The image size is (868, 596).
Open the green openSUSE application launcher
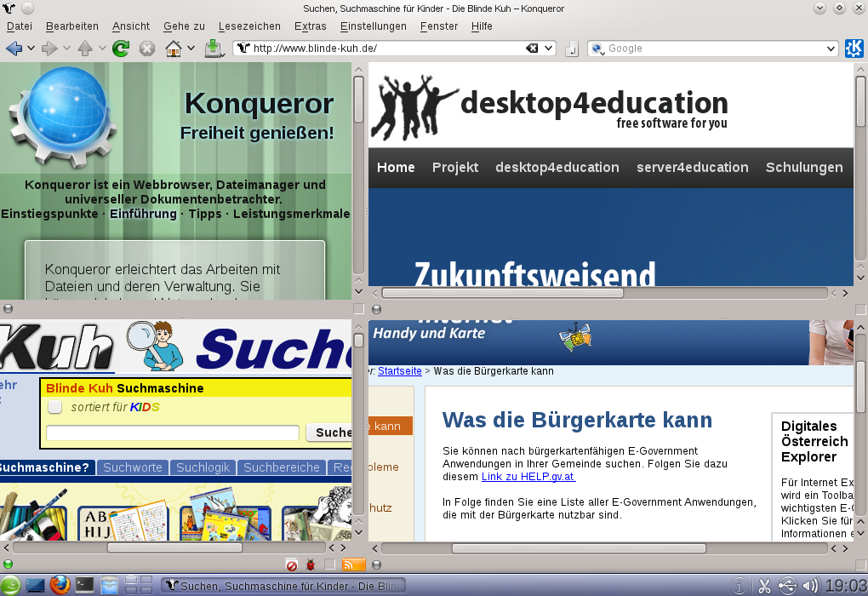click(x=10, y=586)
